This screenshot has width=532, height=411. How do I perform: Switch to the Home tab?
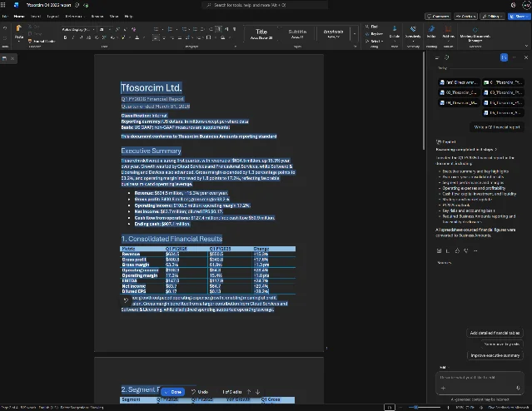coord(19,17)
